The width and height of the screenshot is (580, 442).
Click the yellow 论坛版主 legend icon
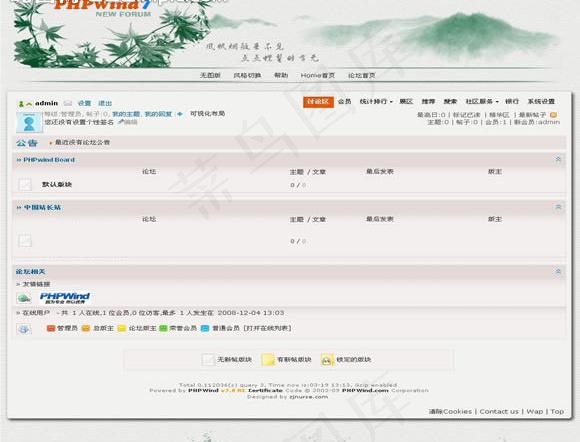[x=122, y=328]
